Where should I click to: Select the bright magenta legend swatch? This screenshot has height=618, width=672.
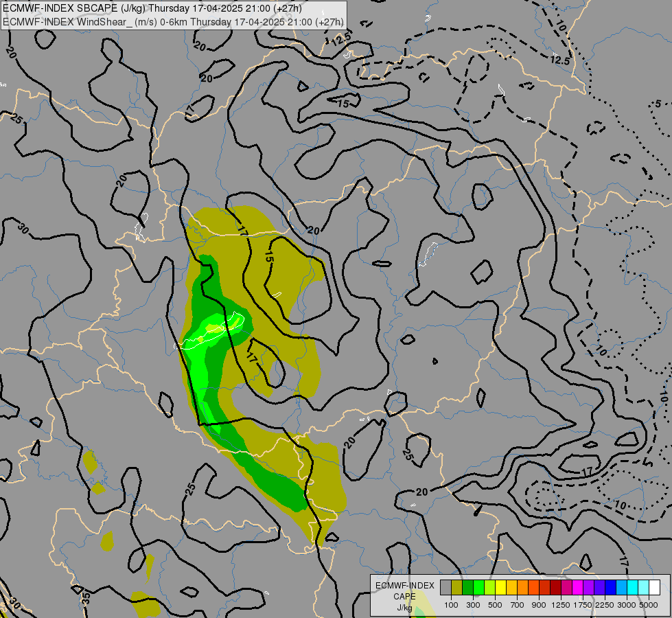click(578, 588)
